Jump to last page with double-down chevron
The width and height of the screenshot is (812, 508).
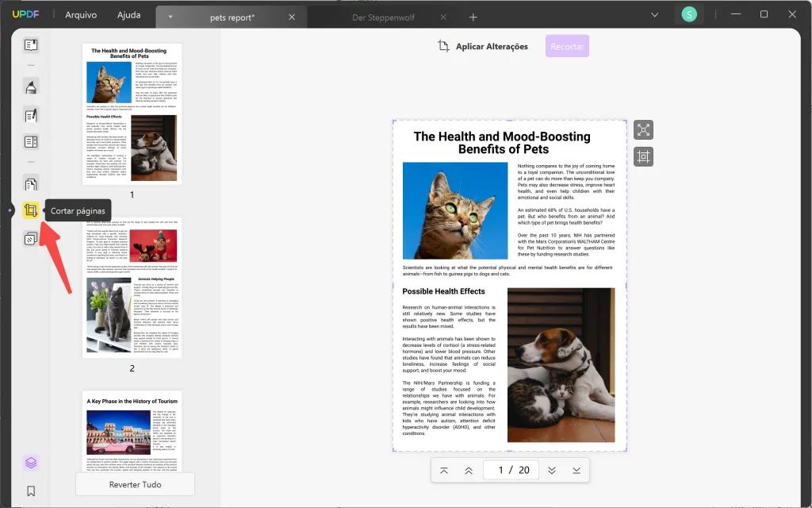(552, 470)
